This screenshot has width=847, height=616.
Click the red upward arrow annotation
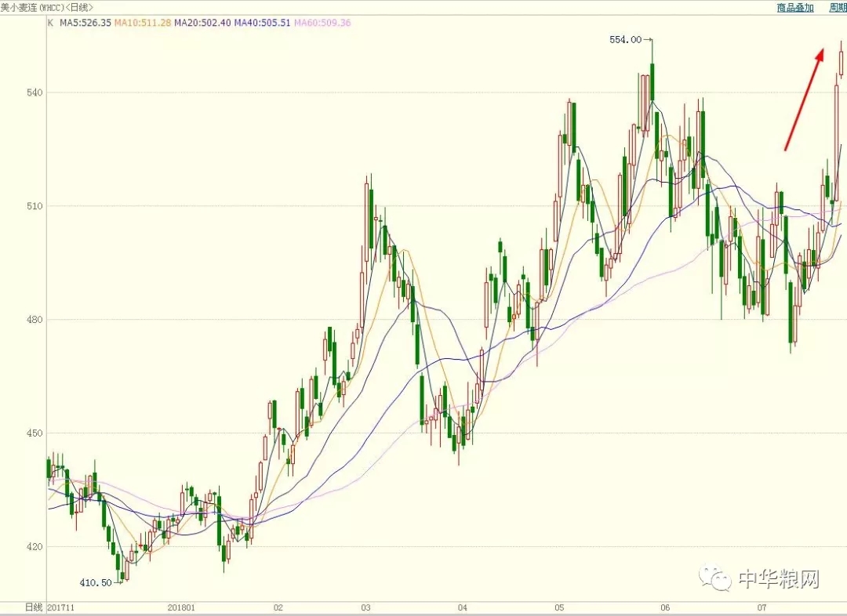point(805,100)
